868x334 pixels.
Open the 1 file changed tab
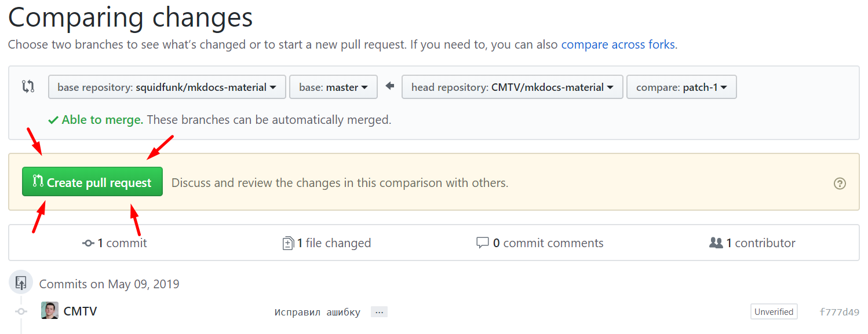coord(327,243)
